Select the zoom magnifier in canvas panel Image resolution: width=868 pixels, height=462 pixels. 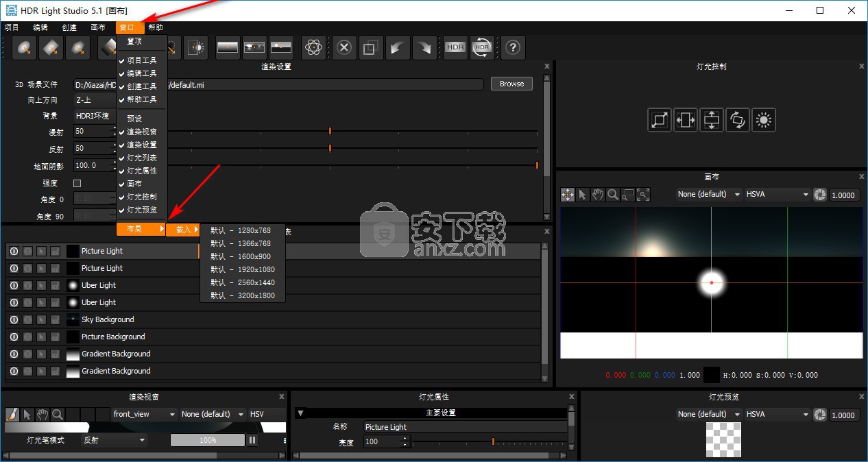(x=613, y=195)
